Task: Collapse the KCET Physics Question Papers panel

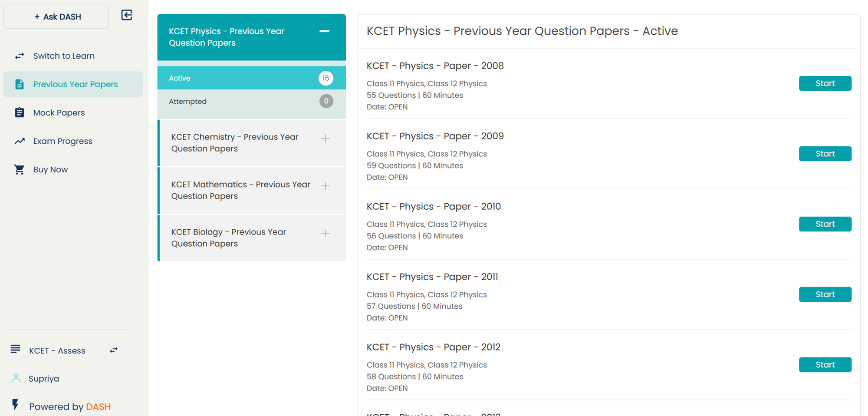Action: (324, 31)
